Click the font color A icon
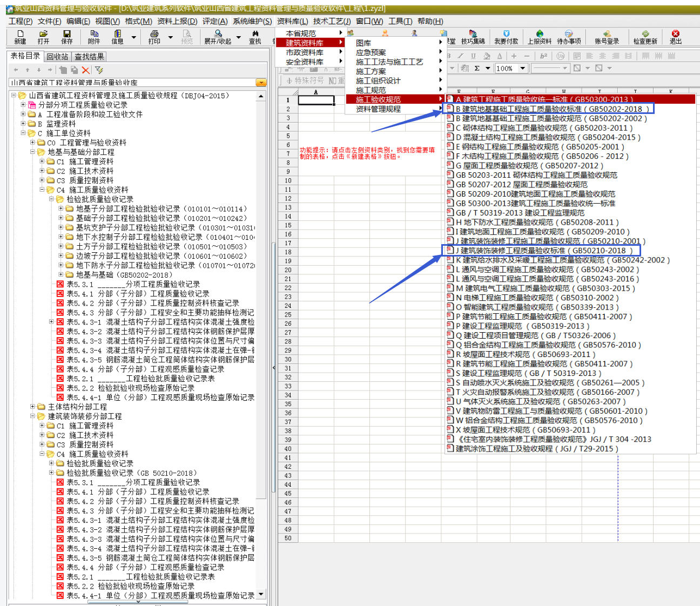700x606 pixels. 500,56
